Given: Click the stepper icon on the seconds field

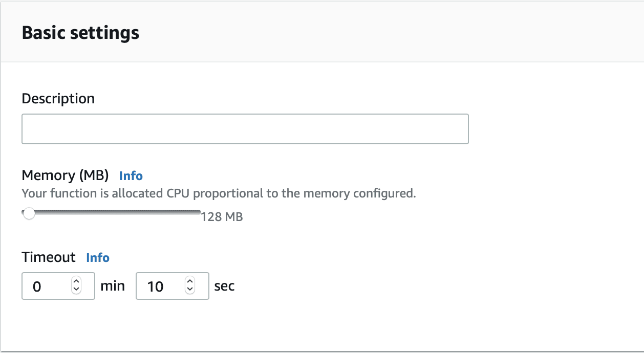Looking at the screenshot, I should coord(190,286).
